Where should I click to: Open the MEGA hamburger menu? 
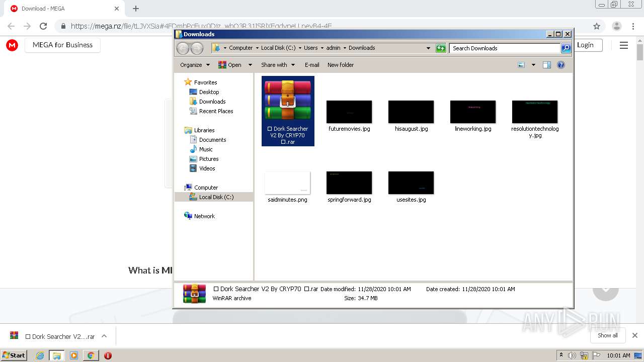[x=624, y=45]
